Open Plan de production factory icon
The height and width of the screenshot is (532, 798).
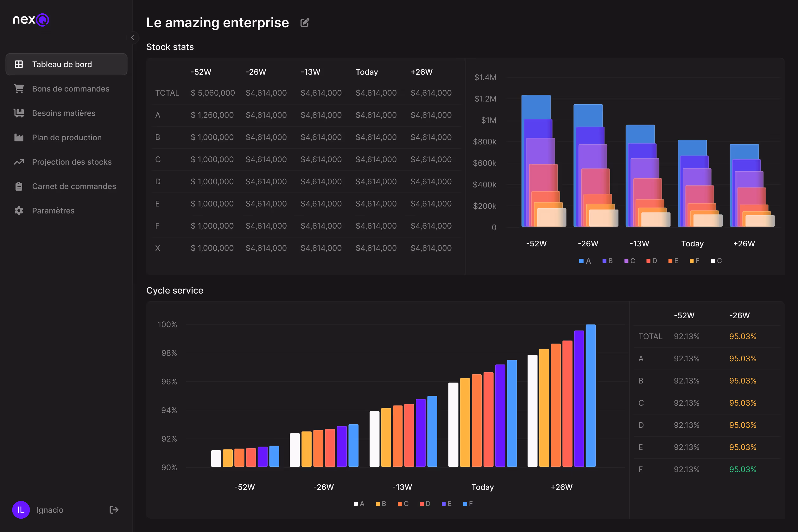click(x=19, y=137)
